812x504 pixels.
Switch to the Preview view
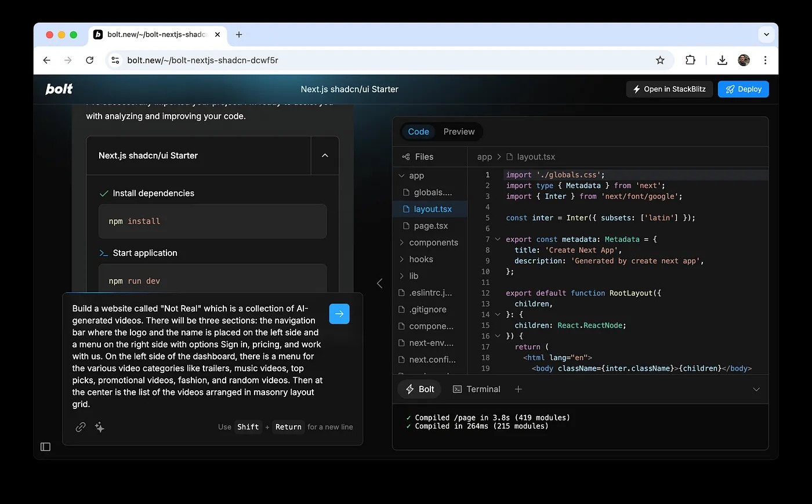coord(459,132)
